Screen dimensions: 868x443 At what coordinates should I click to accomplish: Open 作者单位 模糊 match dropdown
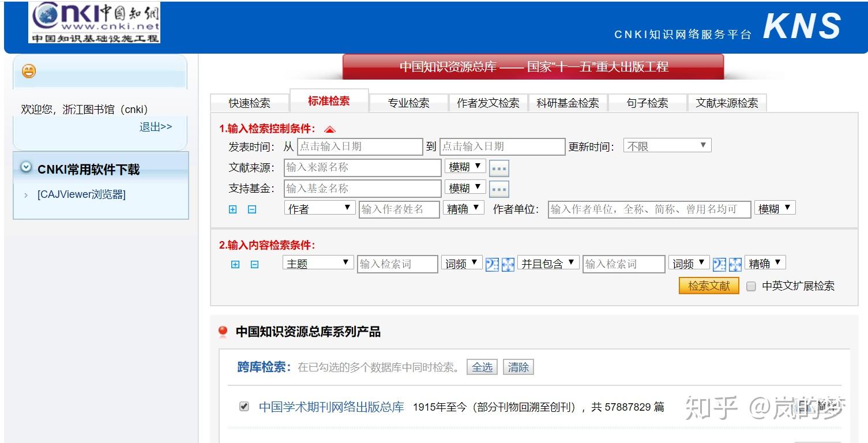(775, 208)
